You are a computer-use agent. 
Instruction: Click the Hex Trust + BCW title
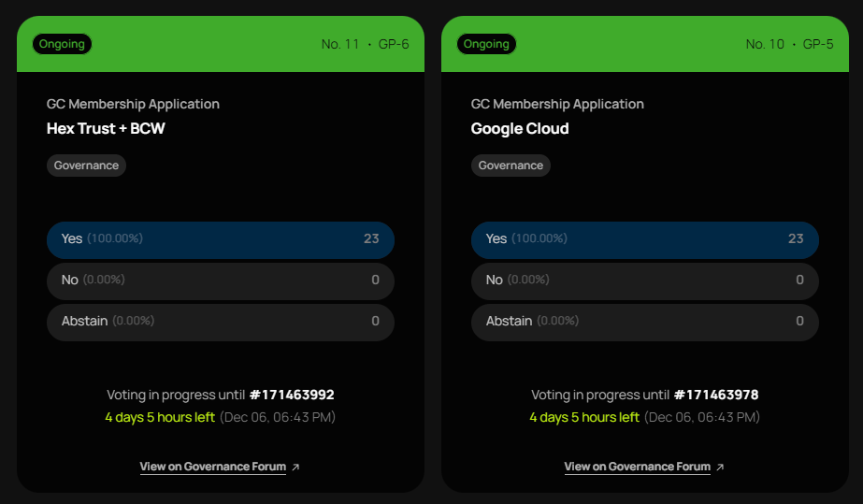coord(106,129)
